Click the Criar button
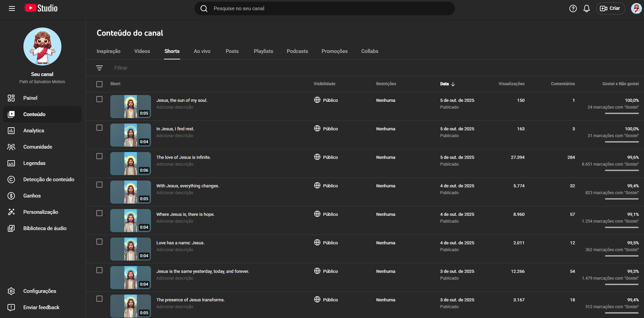This screenshot has width=644, height=318. pos(610,8)
